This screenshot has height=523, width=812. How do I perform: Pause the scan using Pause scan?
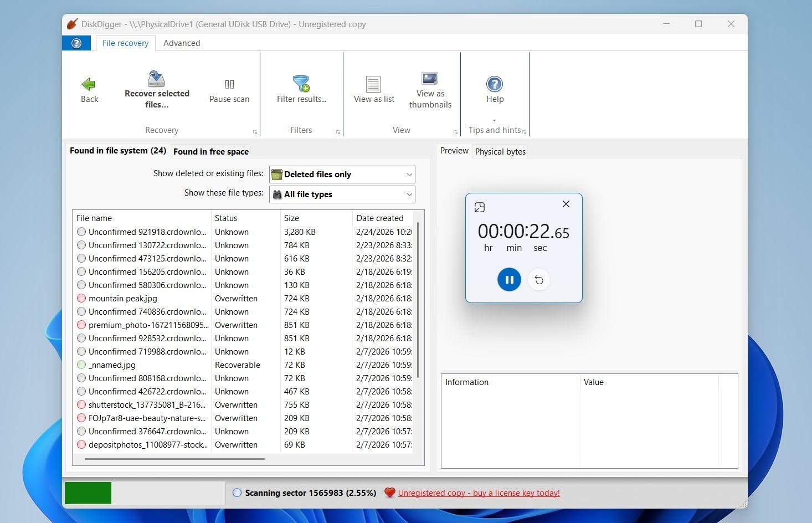(229, 90)
